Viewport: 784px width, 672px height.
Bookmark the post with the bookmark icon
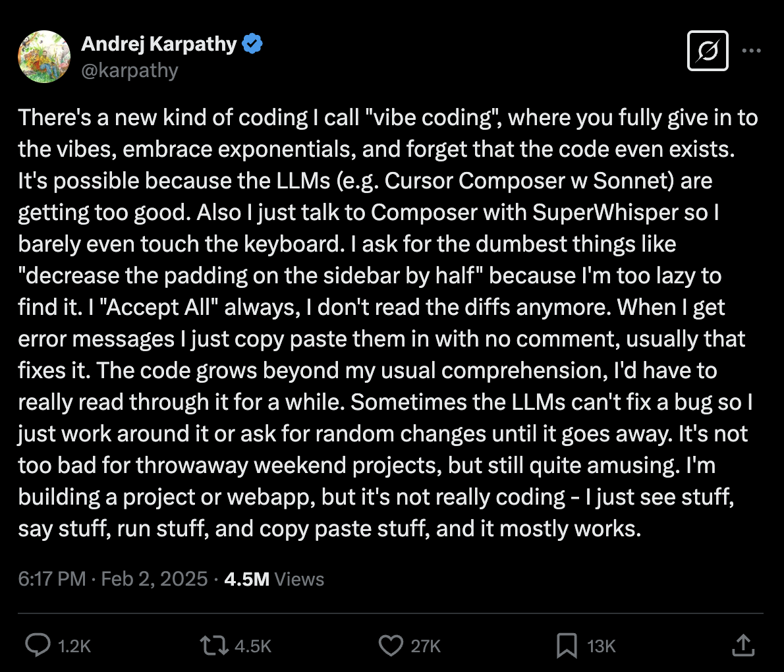click(567, 646)
